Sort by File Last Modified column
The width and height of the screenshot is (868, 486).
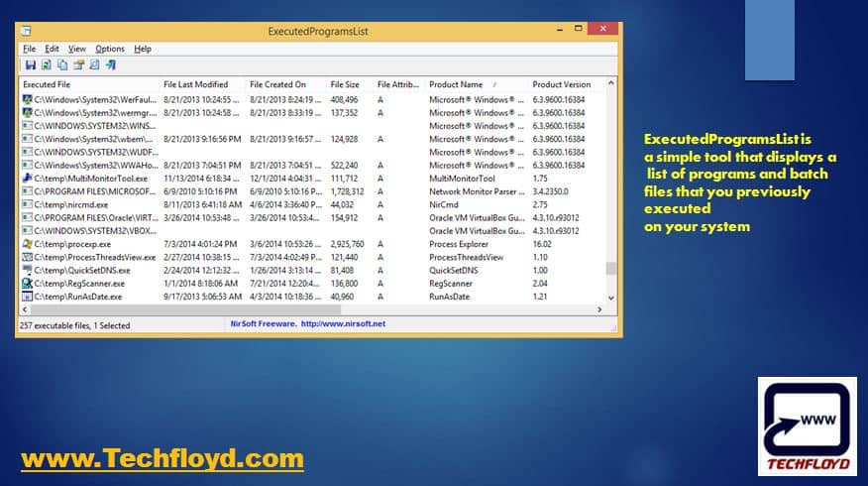[x=202, y=84]
